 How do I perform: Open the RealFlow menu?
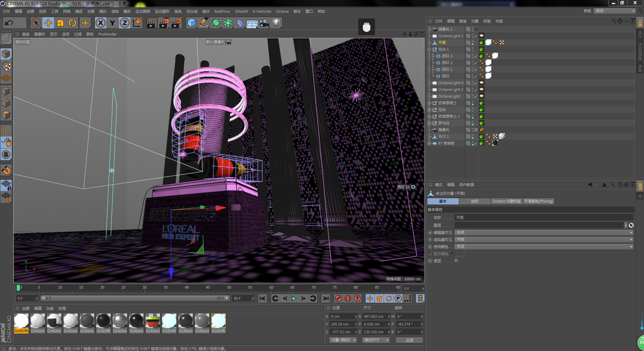[x=222, y=12]
